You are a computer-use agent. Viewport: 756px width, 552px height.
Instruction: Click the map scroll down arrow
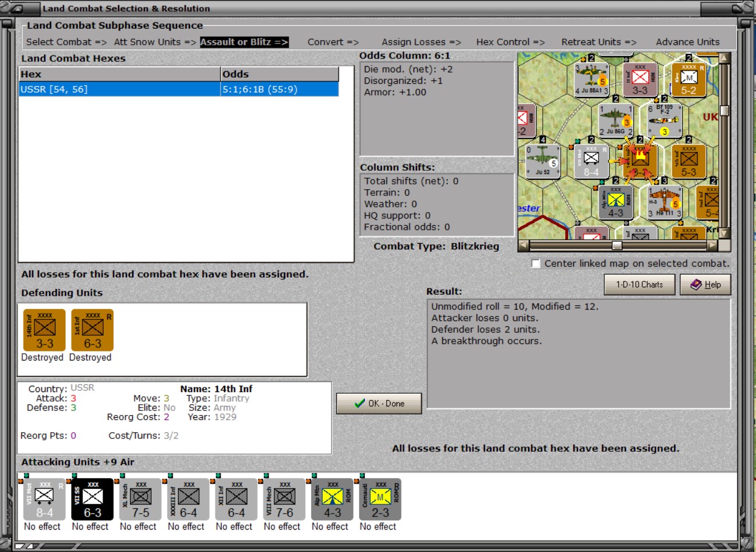[x=724, y=233]
